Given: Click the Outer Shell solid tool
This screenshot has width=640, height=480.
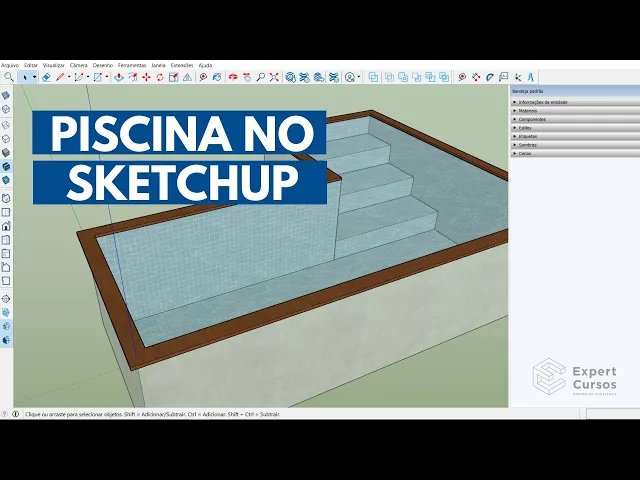Looking at the screenshot, I should (373, 77).
